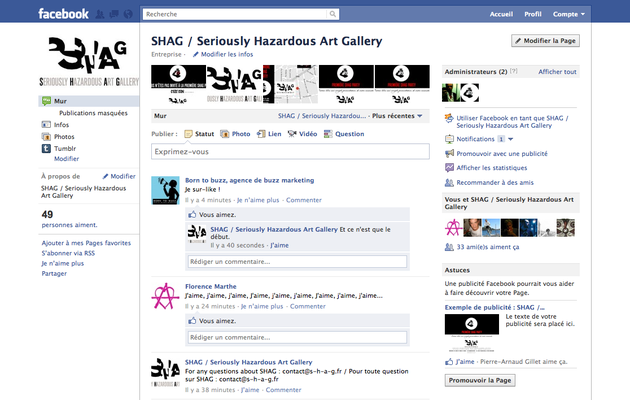Open the SHAG page profile picture
Image resolution: width=630 pixels, height=400 pixels.
89,61
